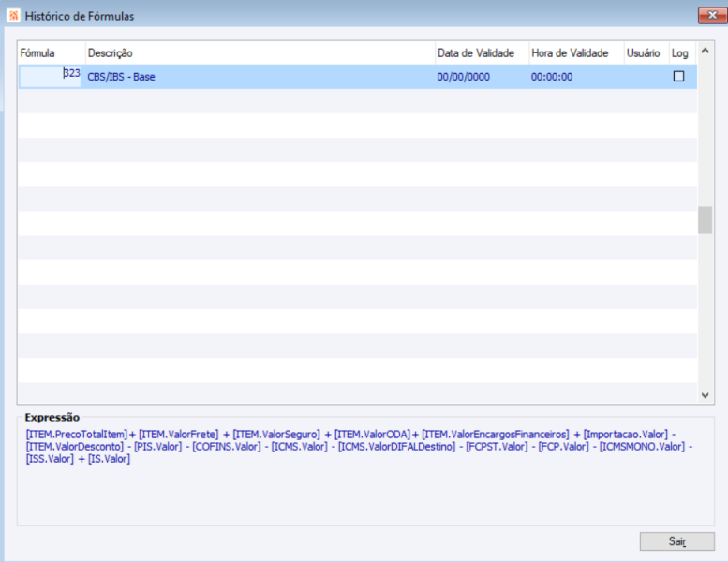Viewport: 728px width, 562px height.
Task: Sort by the Fórmula column header
Action: pos(52,52)
